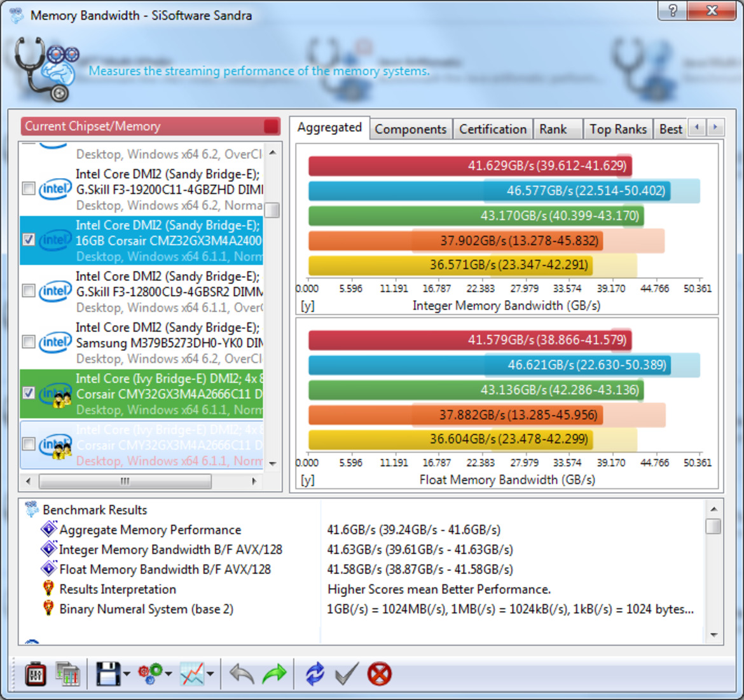Open the Top Ranks tab

[x=618, y=129]
